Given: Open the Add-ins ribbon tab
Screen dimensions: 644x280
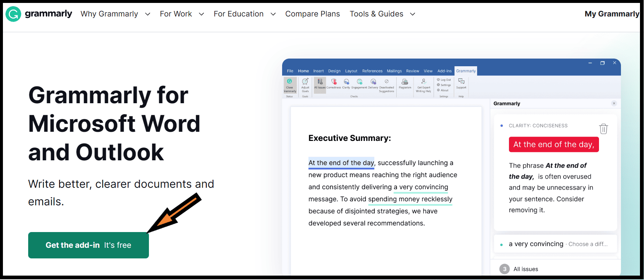Looking at the screenshot, I should pos(445,71).
